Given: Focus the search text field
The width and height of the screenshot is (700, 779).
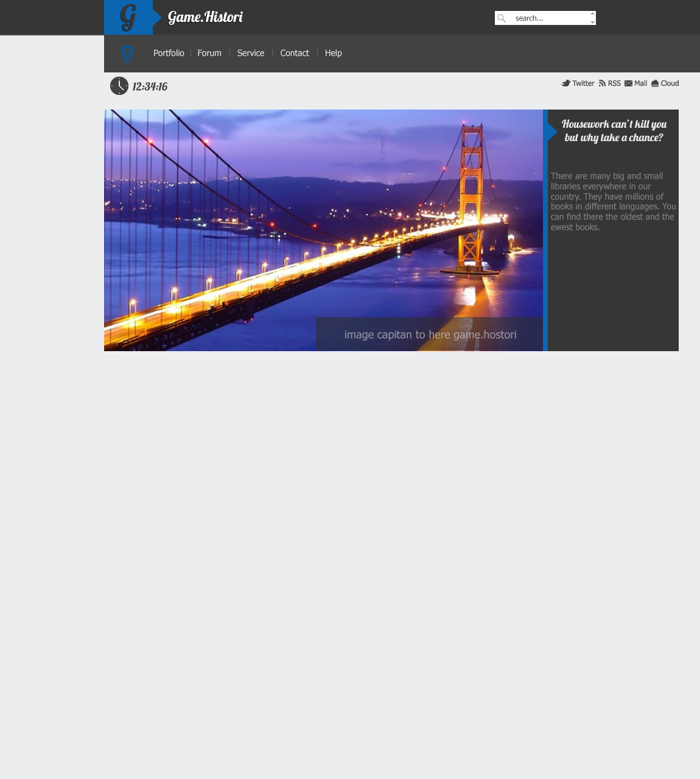Looking at the screenshot, I should click(550, 18).
